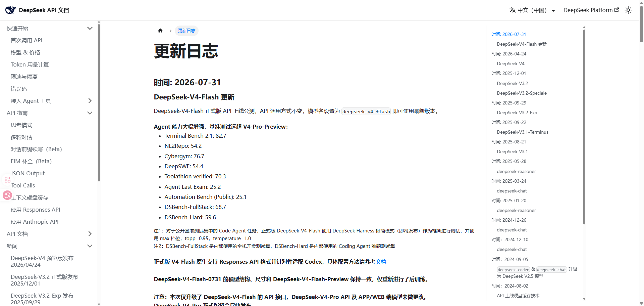Click the language translate icon

click(512, 10)
